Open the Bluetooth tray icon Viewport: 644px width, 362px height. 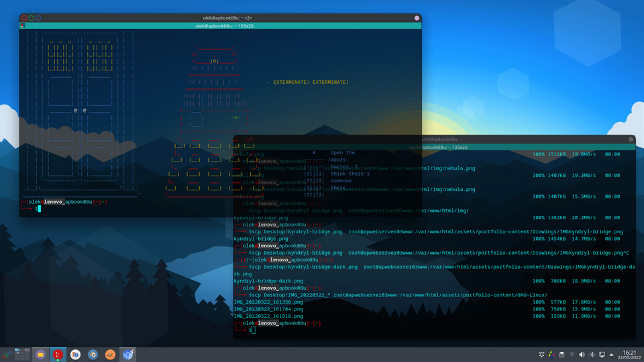pyautogui.click(x=592, y=355)
